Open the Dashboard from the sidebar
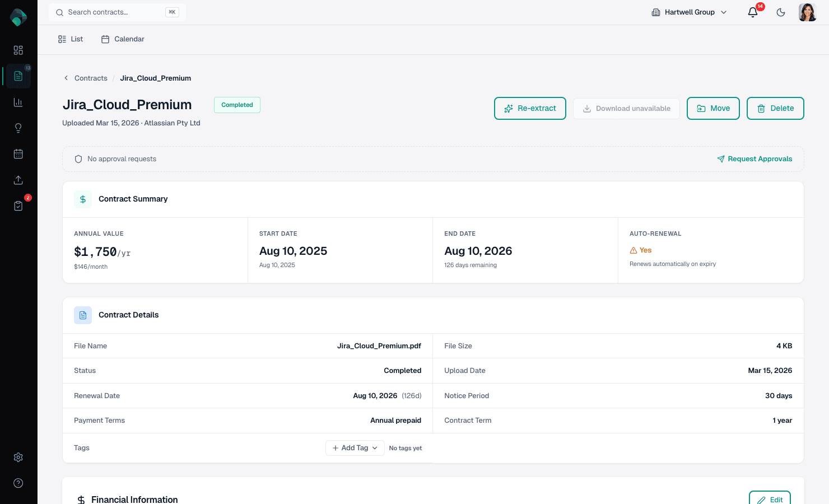829x504 pixels. tap(18, 50)
